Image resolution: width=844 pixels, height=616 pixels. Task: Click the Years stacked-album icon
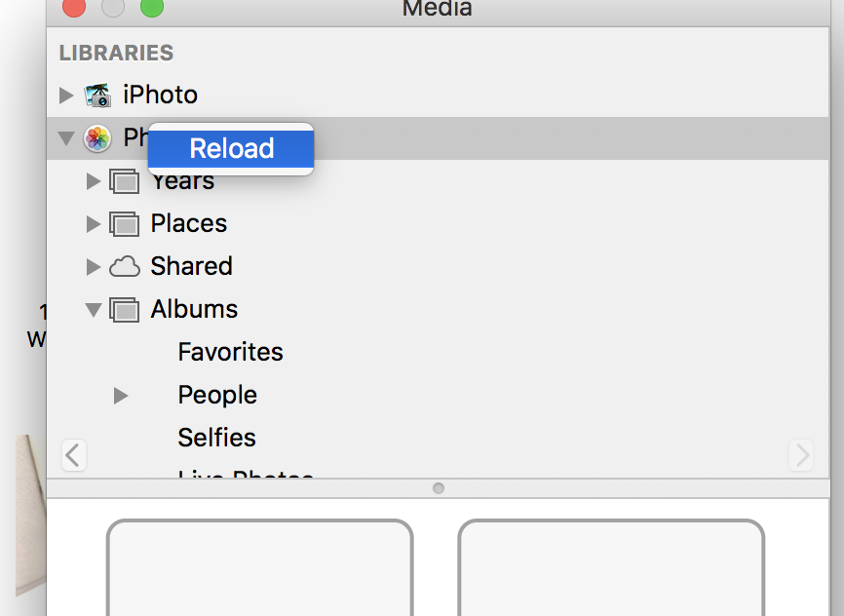pos(125,181)
